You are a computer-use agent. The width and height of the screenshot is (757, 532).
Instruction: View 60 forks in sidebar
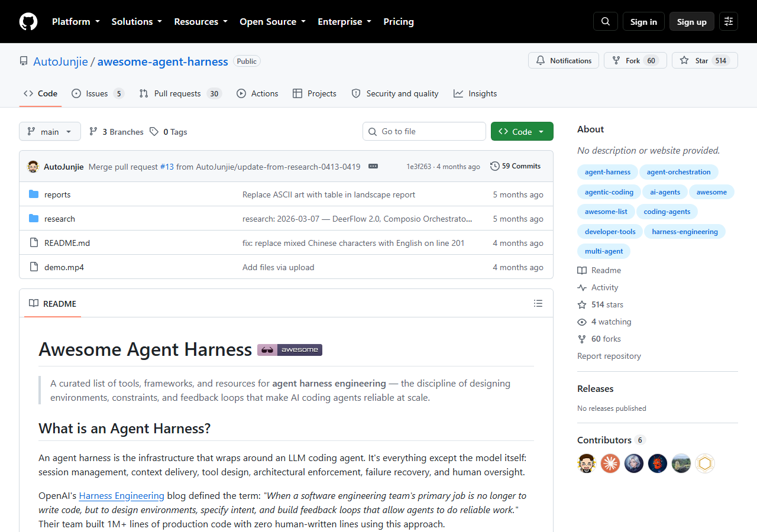click(599, 339)
